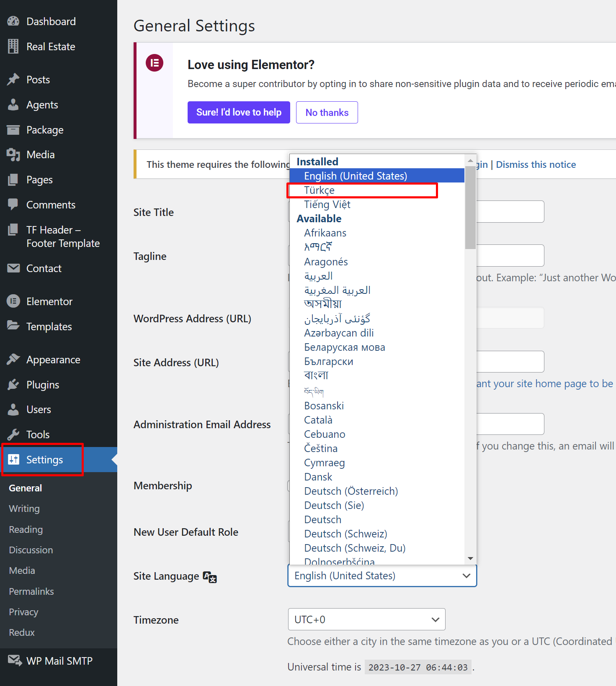The height and width of the screenshot is (686, 616).
Task: Choose Беларуская мова language option
Action: pos(377,347)
